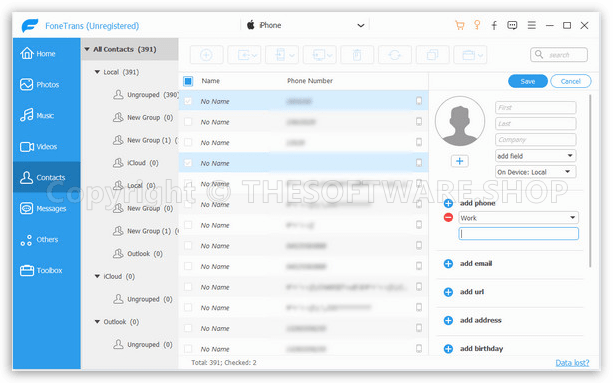
Task: Click the de-duplicate contacts toolbar icon
Action: pyautogui.click(x=432, y=55)
